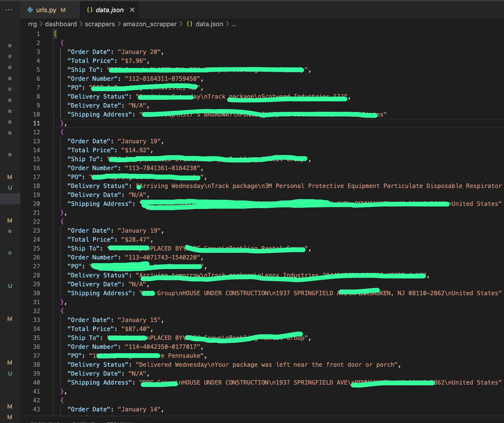
Task: Open the scrappers breadcrumb folder
Action: (100, 24)
